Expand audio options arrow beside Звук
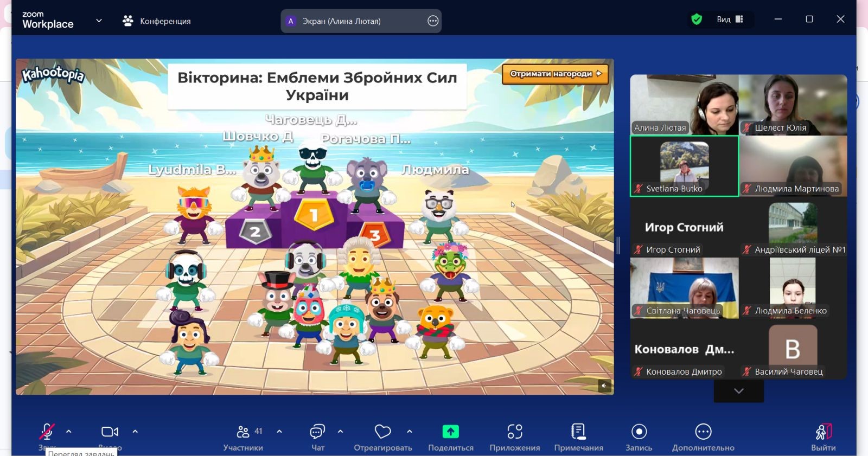The height and width of the screenshot is (456, 868). [69, 432]
